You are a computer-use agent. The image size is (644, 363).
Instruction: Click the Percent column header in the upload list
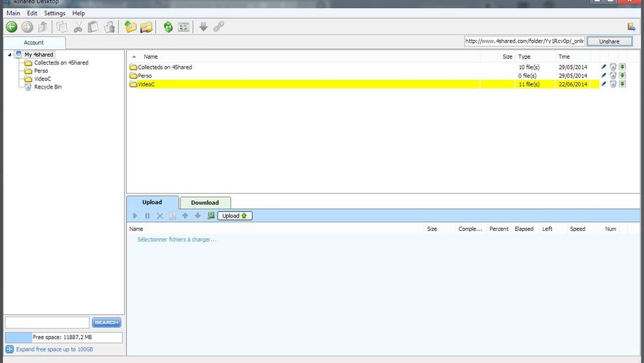(499, 229)
